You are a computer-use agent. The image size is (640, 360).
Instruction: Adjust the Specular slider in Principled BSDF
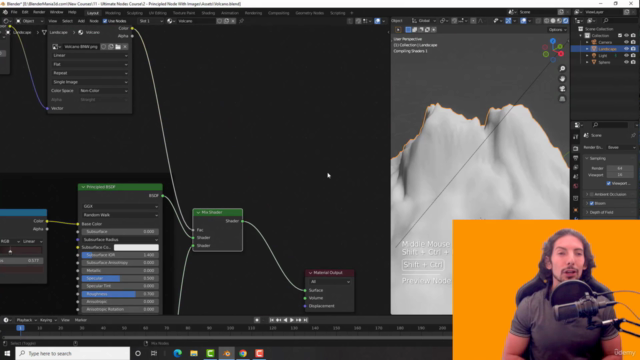coord(120,278)
